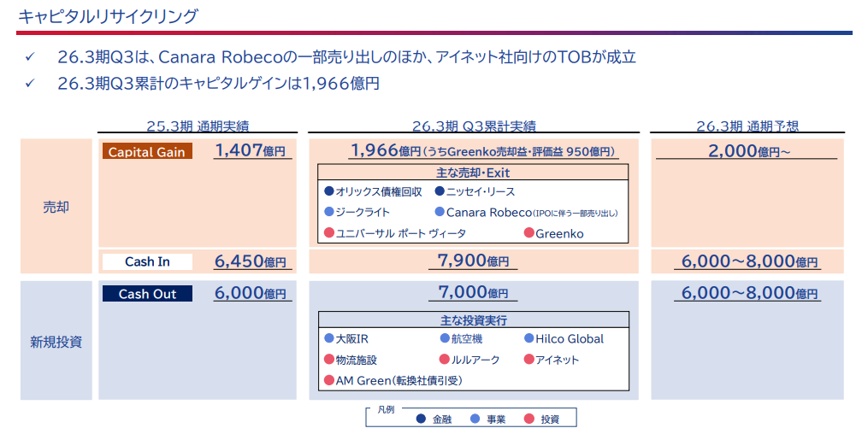This screenshot has width=868, height=428.
Task: Select the bullet line mentioning Canara Robeco and TOB
Action: tap(346, 57)
